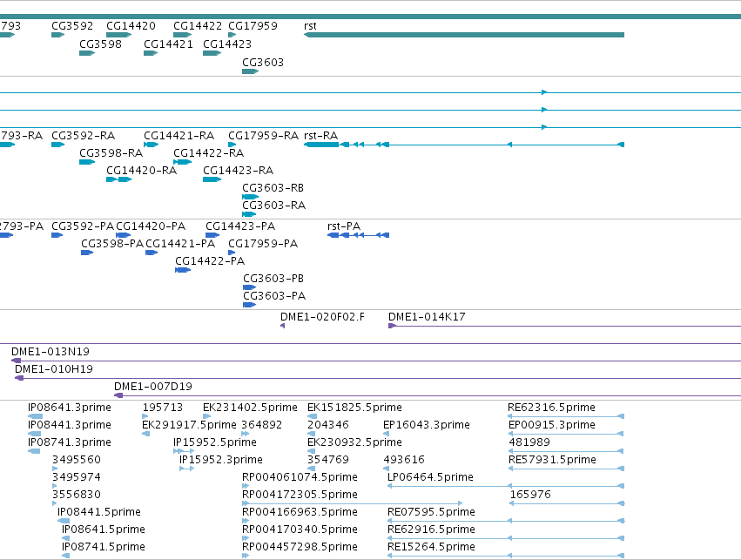
Task: Select the 165976 EST label
Action: (530, 495)
